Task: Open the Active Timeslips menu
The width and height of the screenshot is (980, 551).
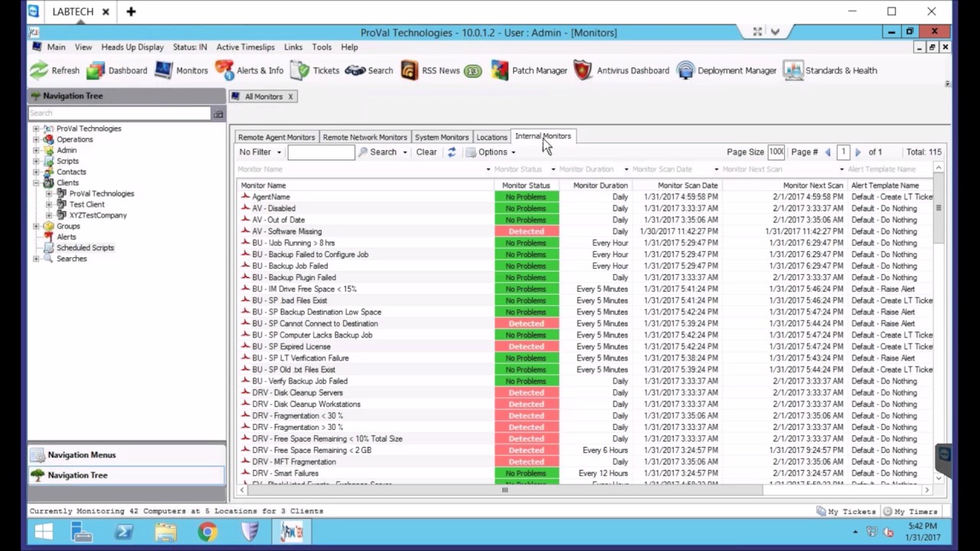Action: [x=245, y=47]
